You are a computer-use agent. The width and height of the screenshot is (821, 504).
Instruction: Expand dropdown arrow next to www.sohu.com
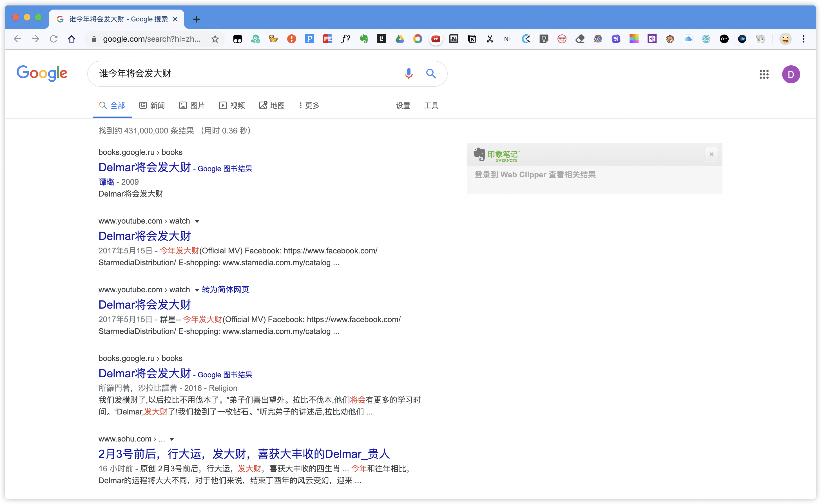[x=172, y=439]
